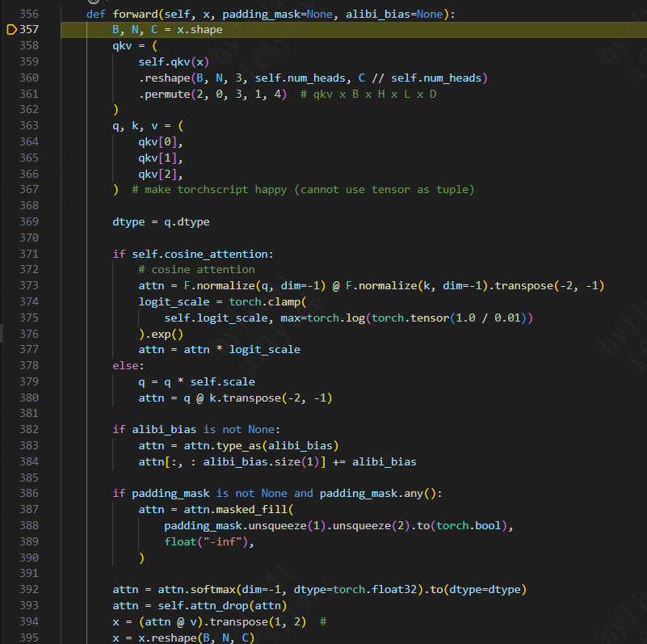Click 'x.shape' on the highlighted line
The height and width of the screenshot is (644, 647).
point(200,30)
